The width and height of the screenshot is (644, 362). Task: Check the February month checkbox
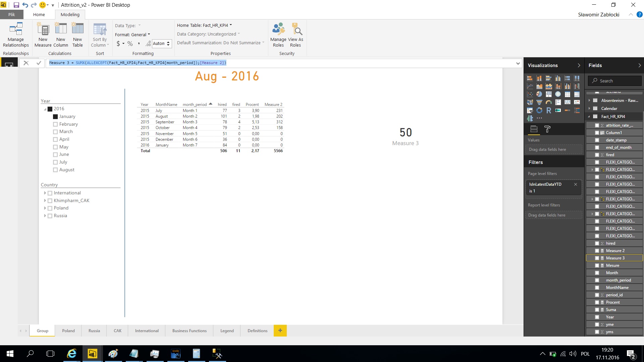coord(55,124)
